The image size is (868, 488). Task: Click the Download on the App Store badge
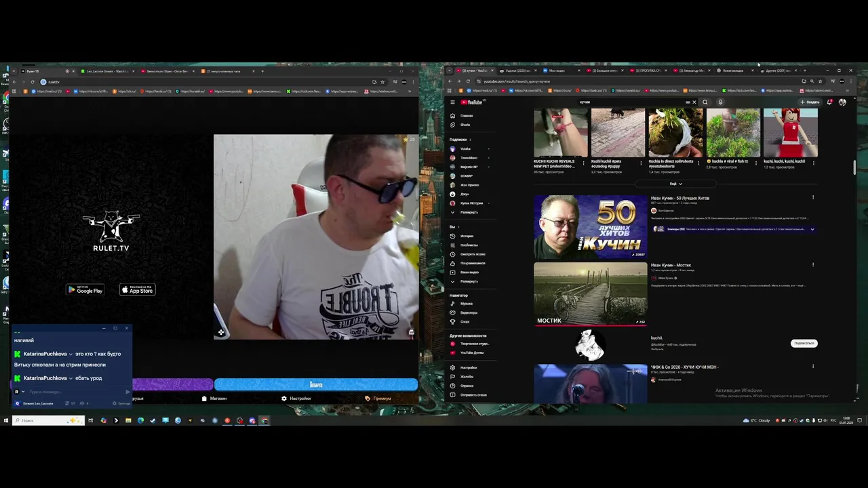pyautogui.click(x=138, y=289)
